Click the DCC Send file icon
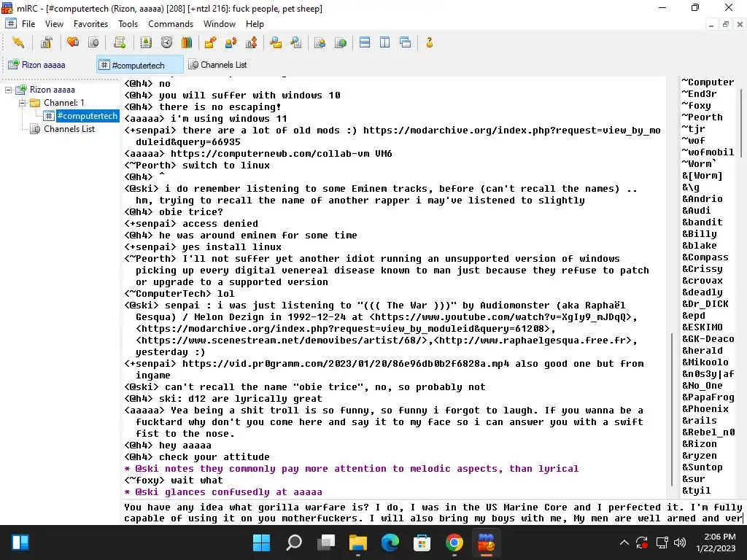747x560 pixels. pyautogui.click(x=210, y=43)
